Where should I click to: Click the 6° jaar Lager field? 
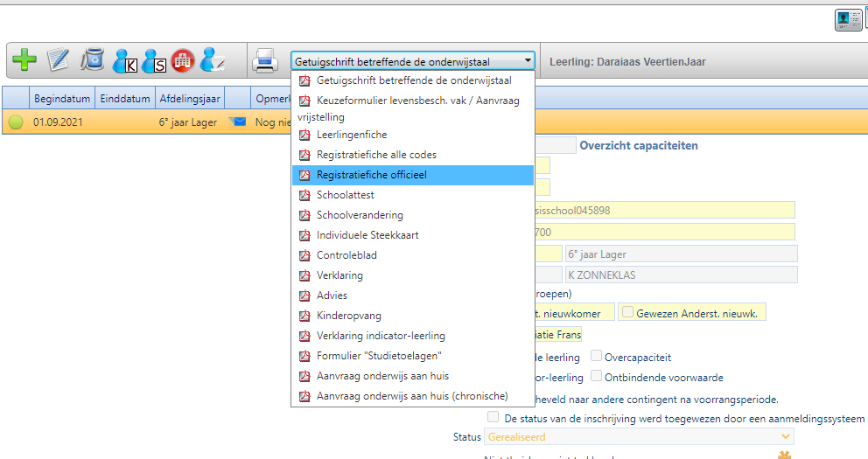coord(682,254)
